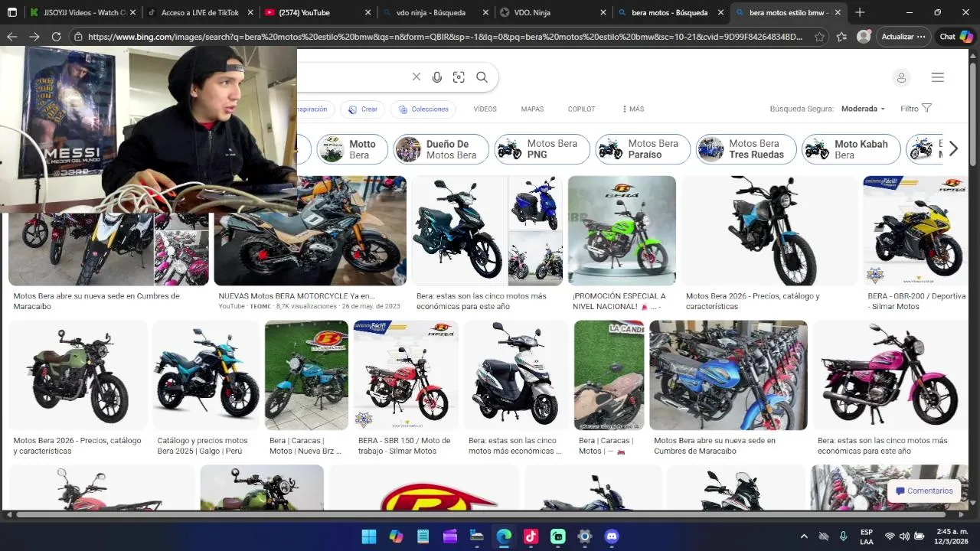980x551 pixels.
Task: Switch to the YouTube browser tab
Action: (317, 12)
